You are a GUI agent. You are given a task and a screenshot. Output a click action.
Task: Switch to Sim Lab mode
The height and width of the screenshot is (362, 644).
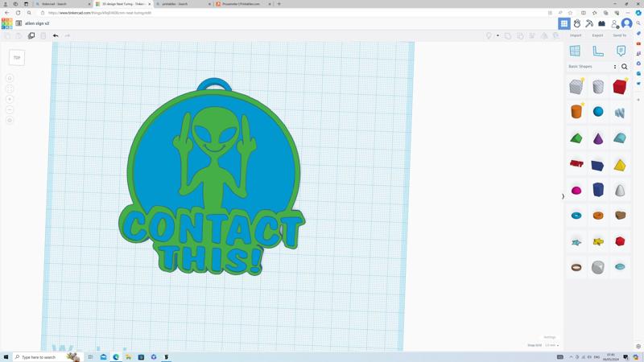point(577,24)
